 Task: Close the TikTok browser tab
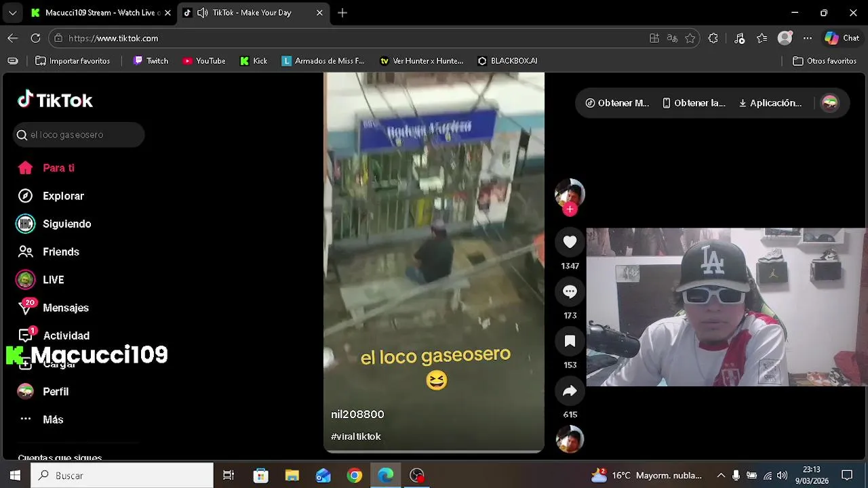point(319,13)
